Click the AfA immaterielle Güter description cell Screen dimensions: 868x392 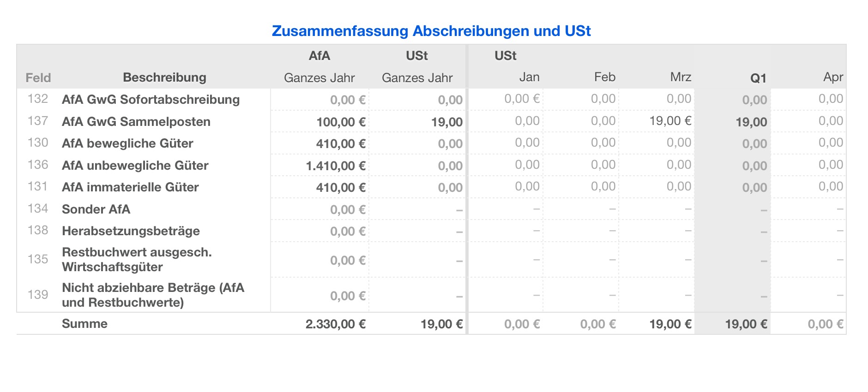(130, 187)
